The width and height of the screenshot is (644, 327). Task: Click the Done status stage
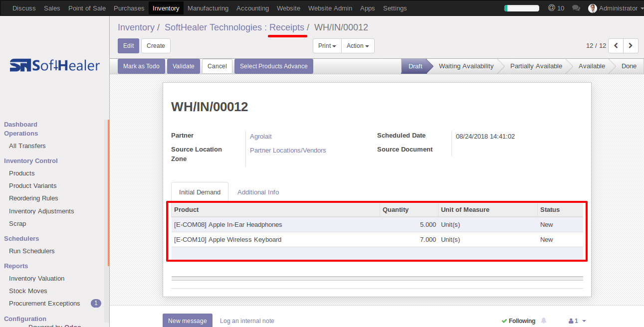click(629, 66)
